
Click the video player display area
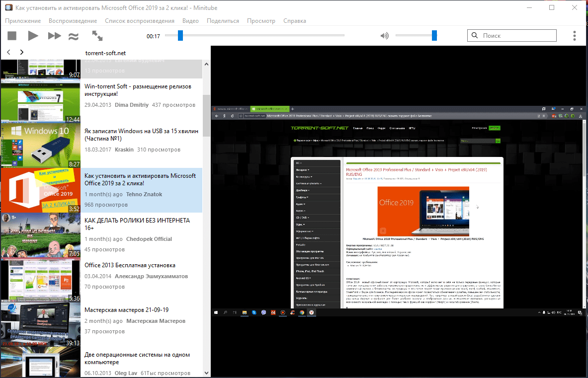tap(398, 211)
